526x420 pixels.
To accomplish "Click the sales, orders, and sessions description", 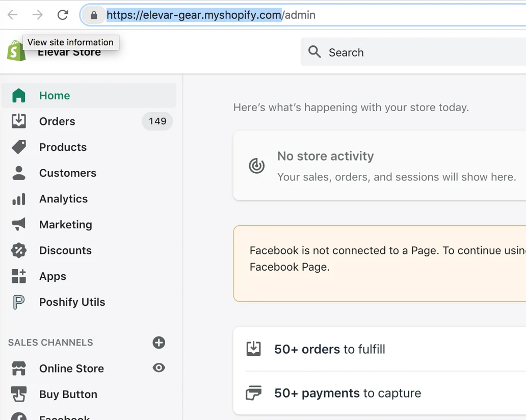I will pos(397,177).
